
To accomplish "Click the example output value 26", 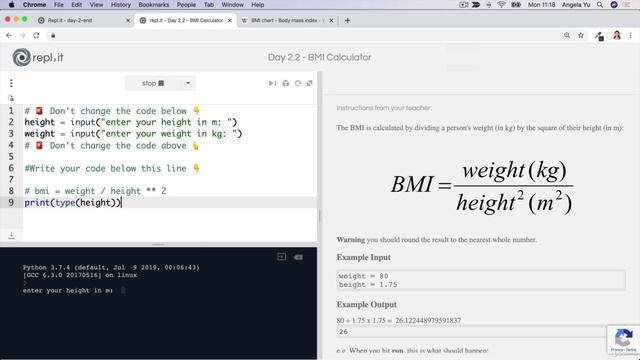I will tap(343, 332).
